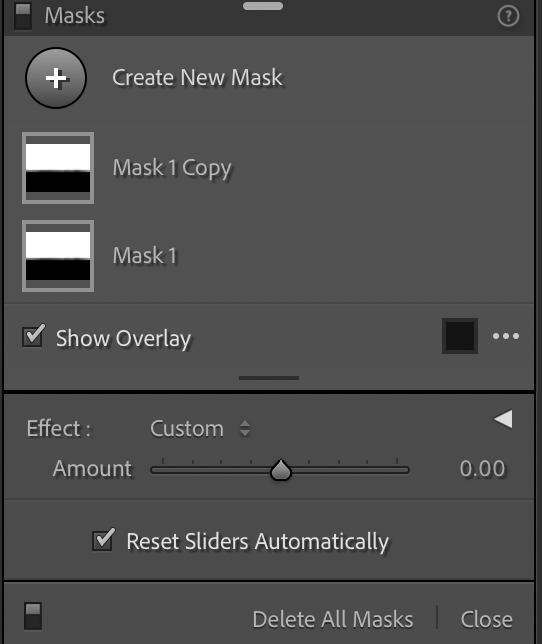542x644 pixels.
Task: Select the Mask 1 label
Action: tap(145, 255)
